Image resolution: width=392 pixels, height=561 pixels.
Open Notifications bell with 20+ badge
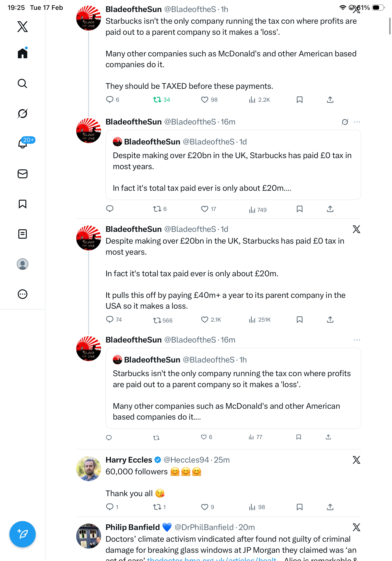click(x=23, y=144)
